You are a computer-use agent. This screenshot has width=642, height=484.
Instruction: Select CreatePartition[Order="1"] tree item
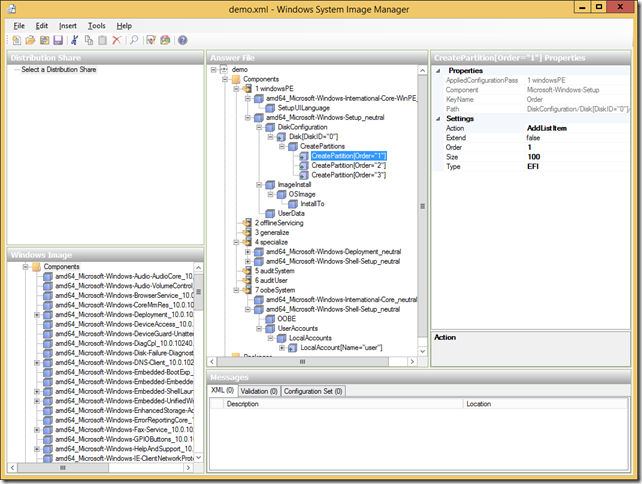[348, 156]
